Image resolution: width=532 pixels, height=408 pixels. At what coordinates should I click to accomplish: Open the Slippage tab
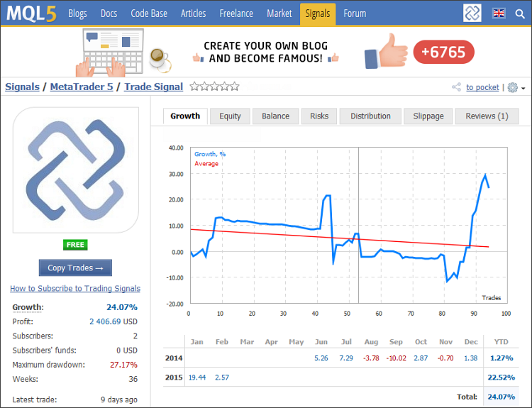(428, 116)
